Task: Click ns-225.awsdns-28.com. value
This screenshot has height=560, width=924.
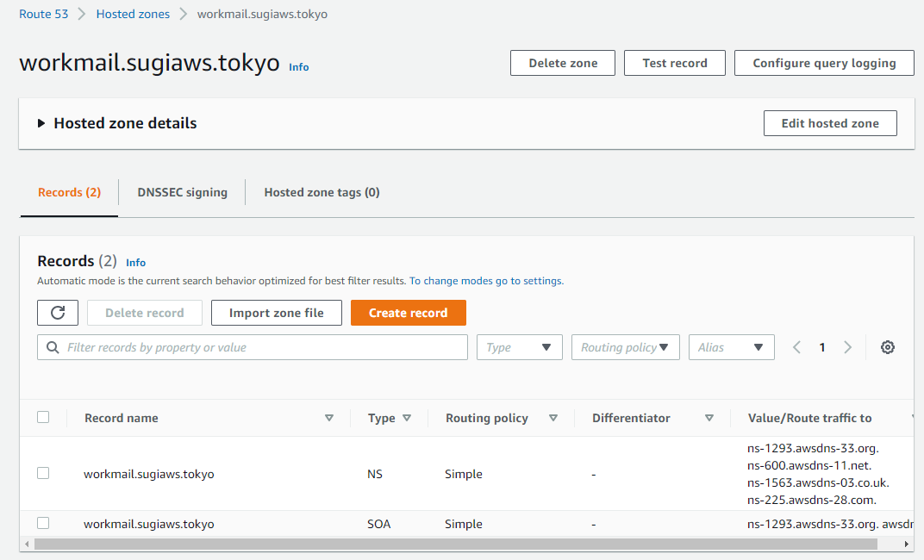Action: 812,500
